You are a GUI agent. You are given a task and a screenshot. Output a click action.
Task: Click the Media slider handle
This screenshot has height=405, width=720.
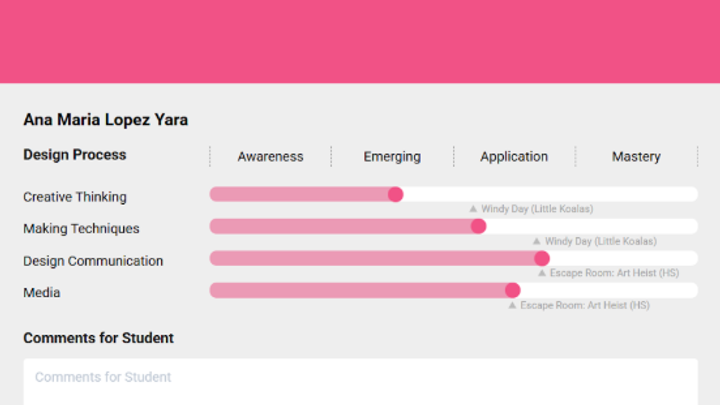(512, 290)
